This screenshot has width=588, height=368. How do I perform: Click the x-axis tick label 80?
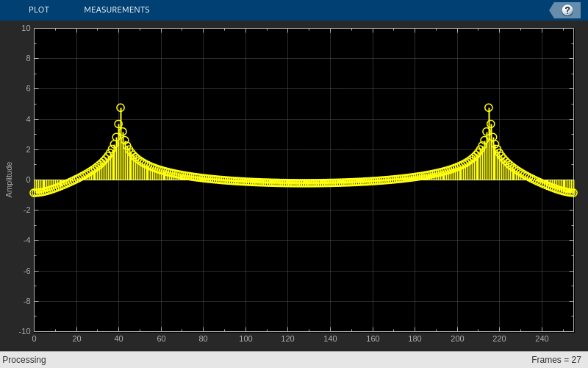tap(204, 339)
